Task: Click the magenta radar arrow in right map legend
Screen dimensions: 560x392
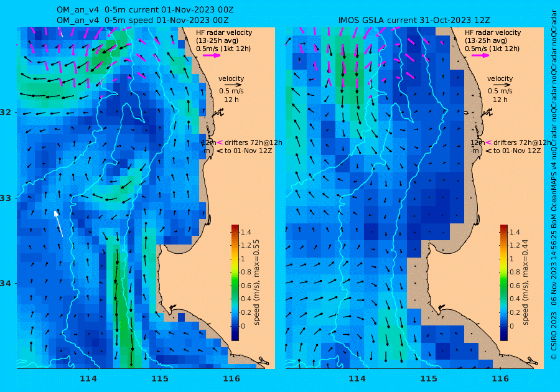Action: (480, 55)
